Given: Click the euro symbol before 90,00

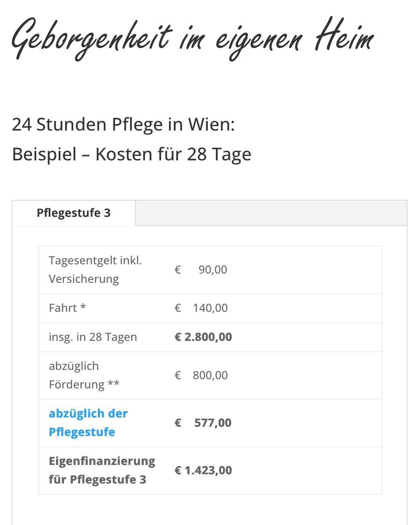Looking at the screenshot, I should click(178, 270).
